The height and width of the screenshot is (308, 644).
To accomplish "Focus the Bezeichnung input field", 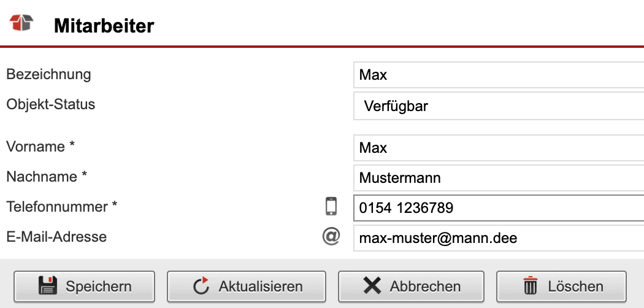I will pos(498,75).
